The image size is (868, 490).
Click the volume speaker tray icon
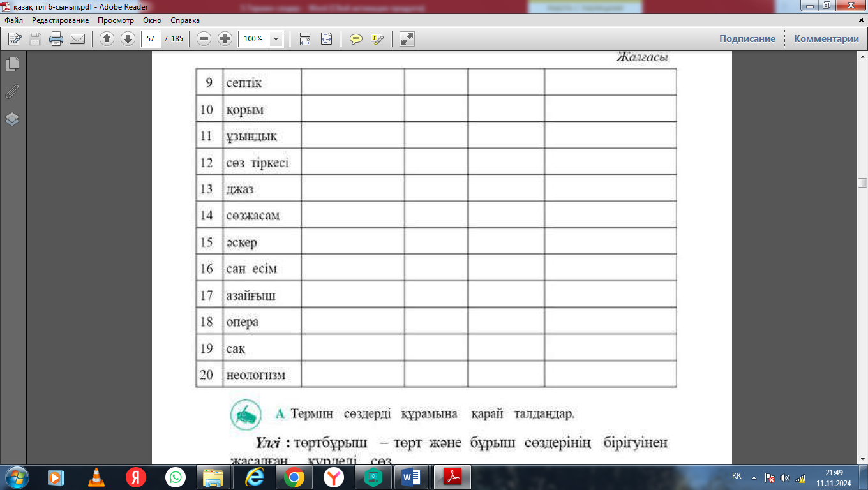pyautogui.click(x=784, y=478)
